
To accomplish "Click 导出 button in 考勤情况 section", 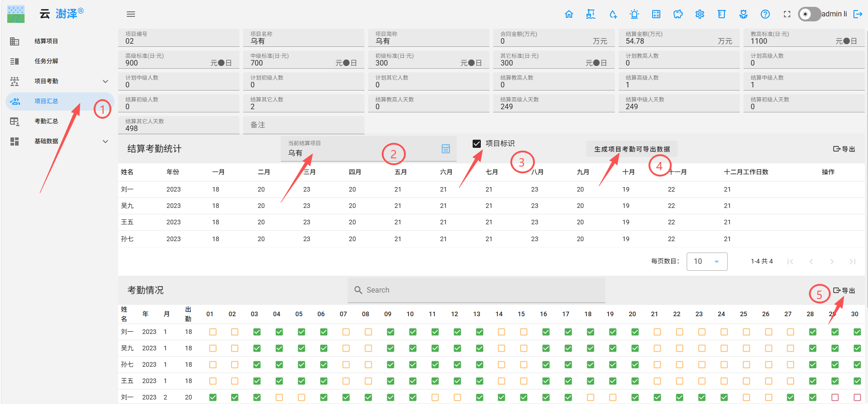I will [844, 290].
